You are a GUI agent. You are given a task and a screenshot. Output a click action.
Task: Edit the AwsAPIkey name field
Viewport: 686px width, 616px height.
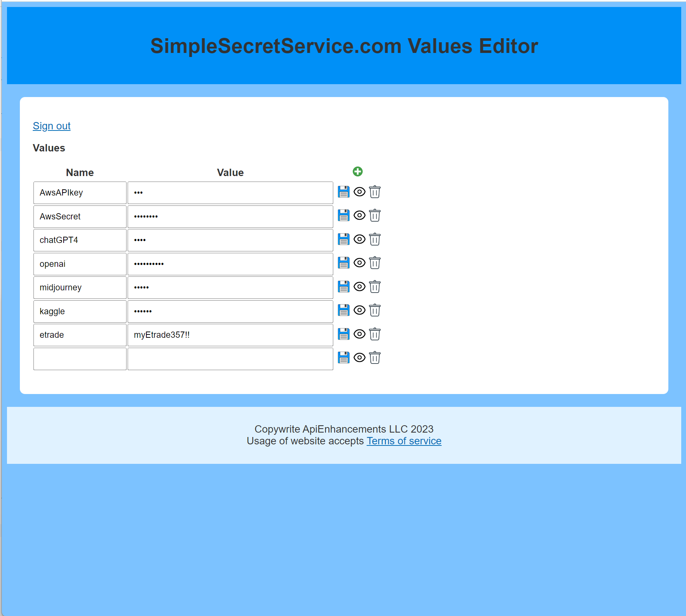80,193
